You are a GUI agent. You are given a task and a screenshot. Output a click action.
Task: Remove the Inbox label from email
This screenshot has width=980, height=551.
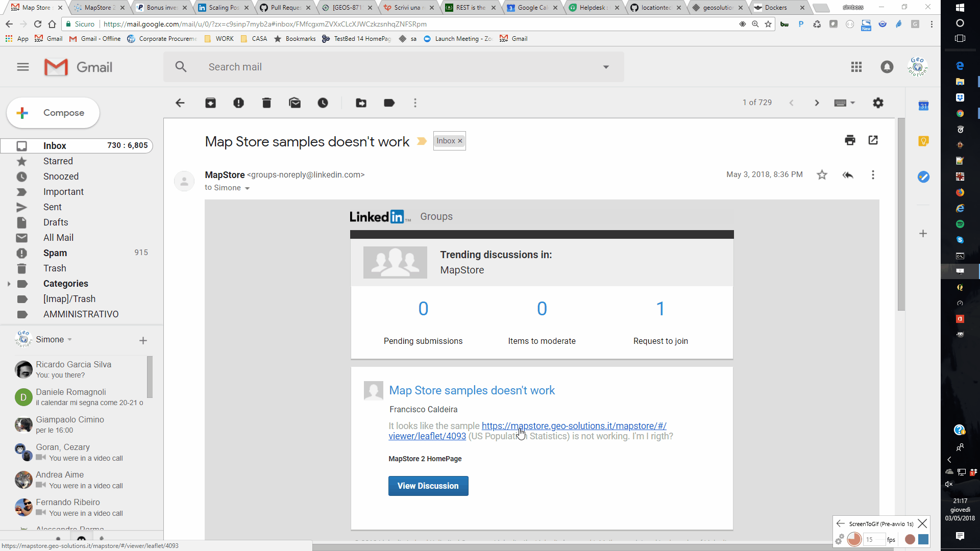[x=460, y=141]
